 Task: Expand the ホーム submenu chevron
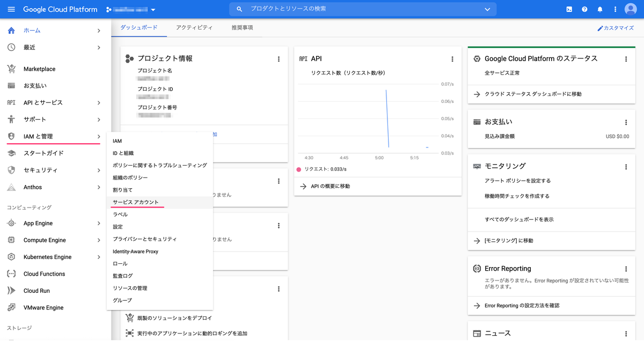pos(99,31)
